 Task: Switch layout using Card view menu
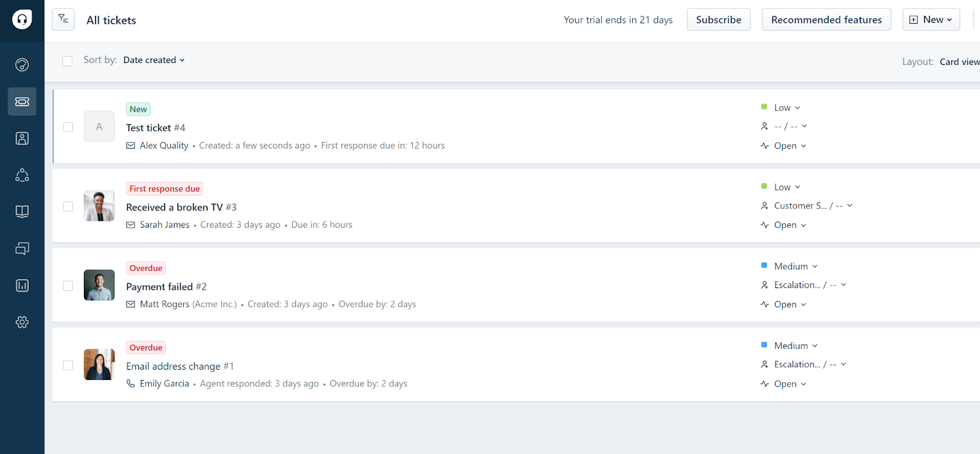(959, 61)
